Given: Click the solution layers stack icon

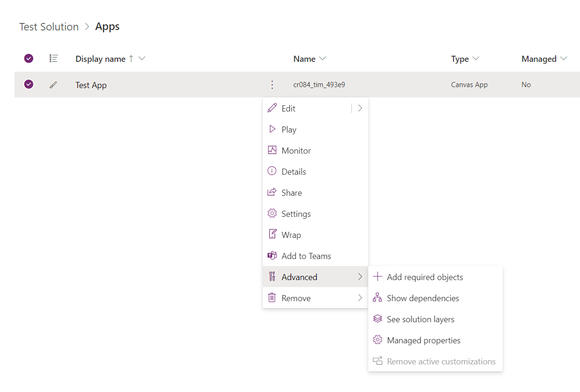Looking at the screenshot, I should [x=377, y=319].
